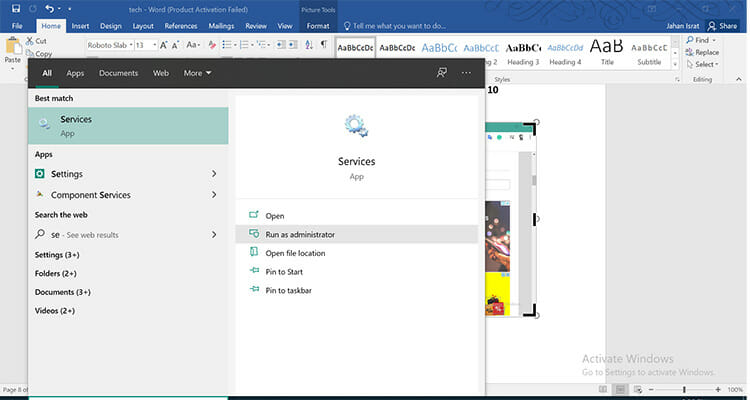This screenshot has height=400, width=750.
Task: Apply the Heading 4 style
Action: (x=565, y=54)
